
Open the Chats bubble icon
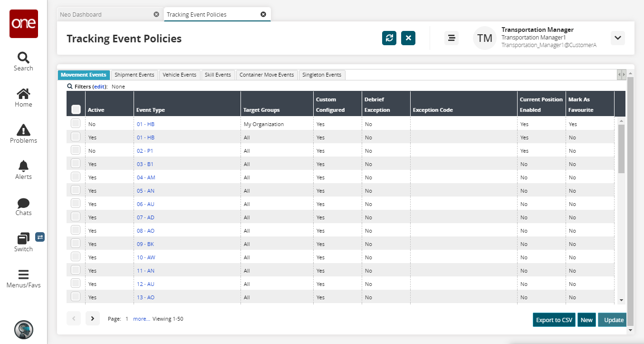[23, 203]
